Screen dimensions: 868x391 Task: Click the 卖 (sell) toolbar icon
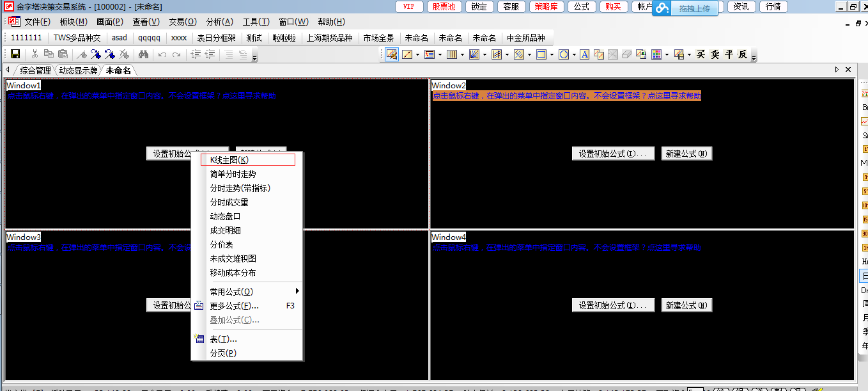tap(715, 54)
